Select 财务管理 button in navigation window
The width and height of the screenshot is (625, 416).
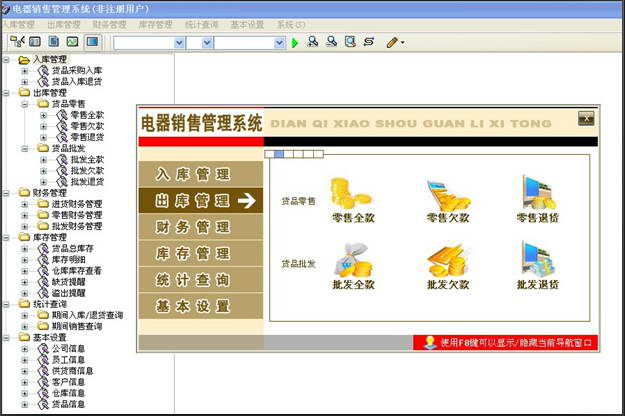pyautogui.click(x=201, y=227)
